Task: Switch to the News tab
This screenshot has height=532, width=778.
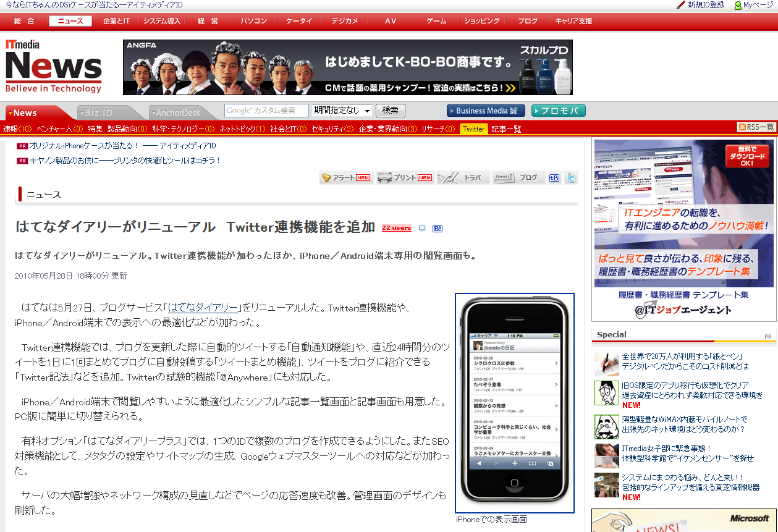Action: coord(37,112)
